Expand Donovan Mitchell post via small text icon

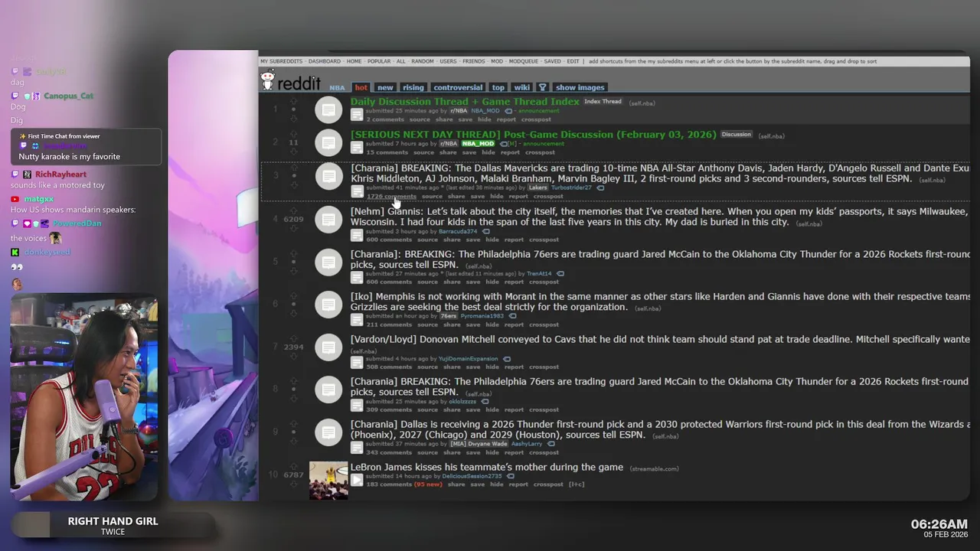click(357, 363)
